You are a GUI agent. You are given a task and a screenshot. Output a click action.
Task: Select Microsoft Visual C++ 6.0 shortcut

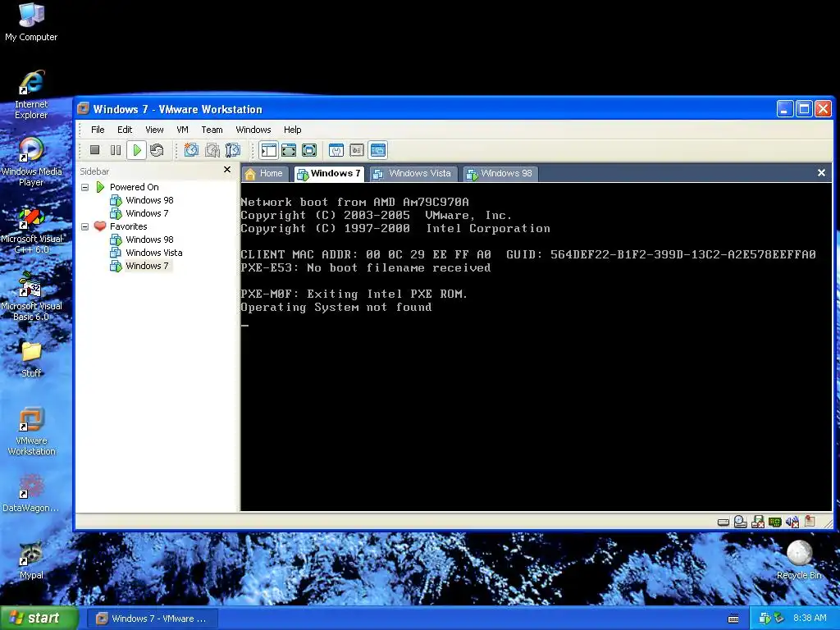click(x=31, y=230)
